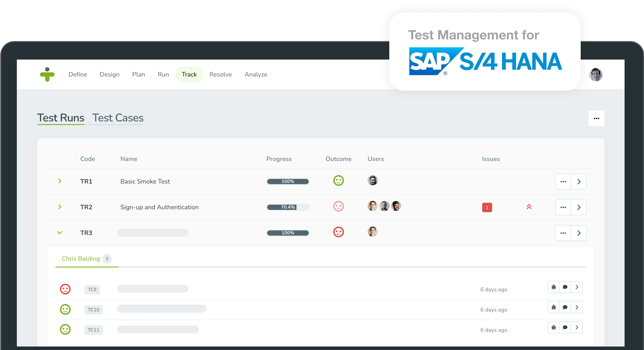Click the happy outcome icon for Basic Smoke Test
The width and height of the screenshot is (644, 350).
click(x=338, y=180)
